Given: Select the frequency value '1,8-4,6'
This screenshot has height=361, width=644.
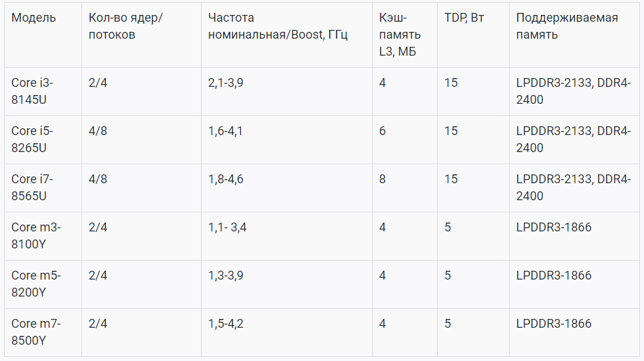Looking at the screenshot, I should (x=226, y=179).
